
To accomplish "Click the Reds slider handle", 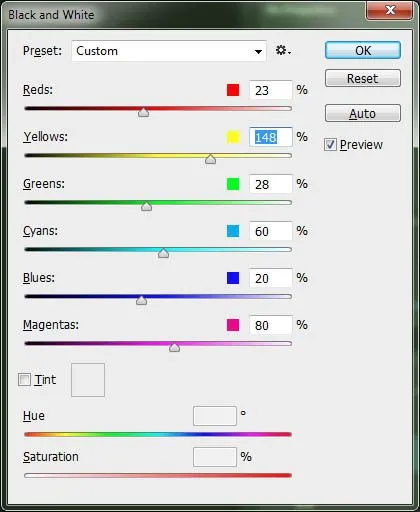I will click(x=144, y=112).
